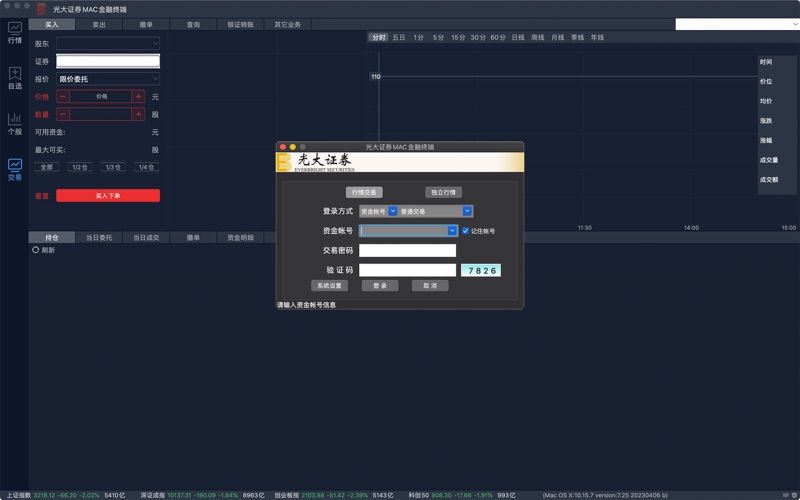The image size is (800, 500).
Task: Toggle the 记住帐号 remember account checkbox
Action: [465, 231]
